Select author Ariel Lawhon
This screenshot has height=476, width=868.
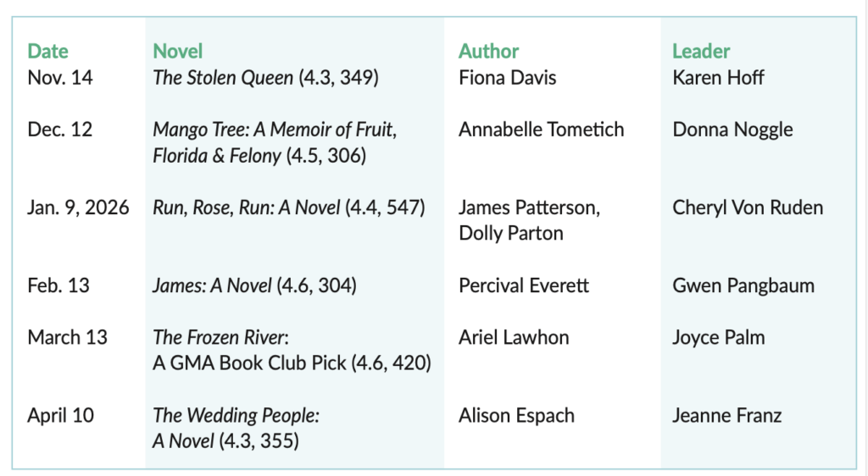(x=514, y=337)
